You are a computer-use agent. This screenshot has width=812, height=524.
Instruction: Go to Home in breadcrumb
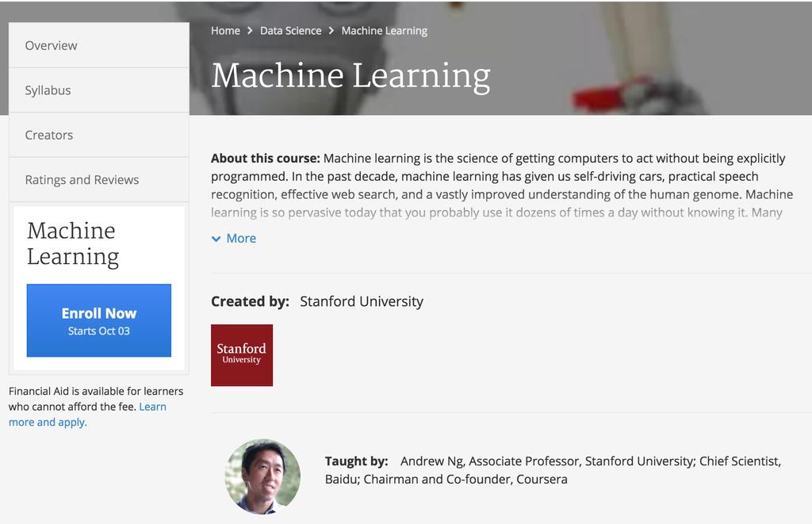pyautogui.click(x=225, y=31)
